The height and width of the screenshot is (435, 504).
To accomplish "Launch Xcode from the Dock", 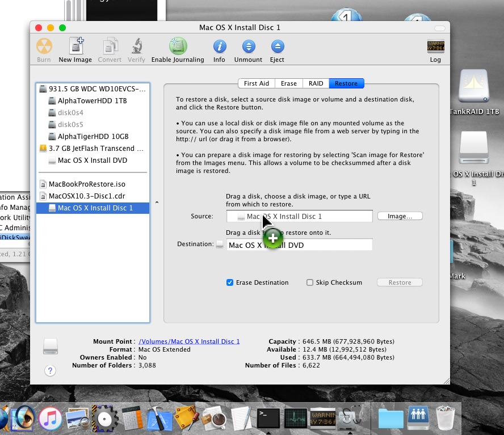I will tap(159, 418).
